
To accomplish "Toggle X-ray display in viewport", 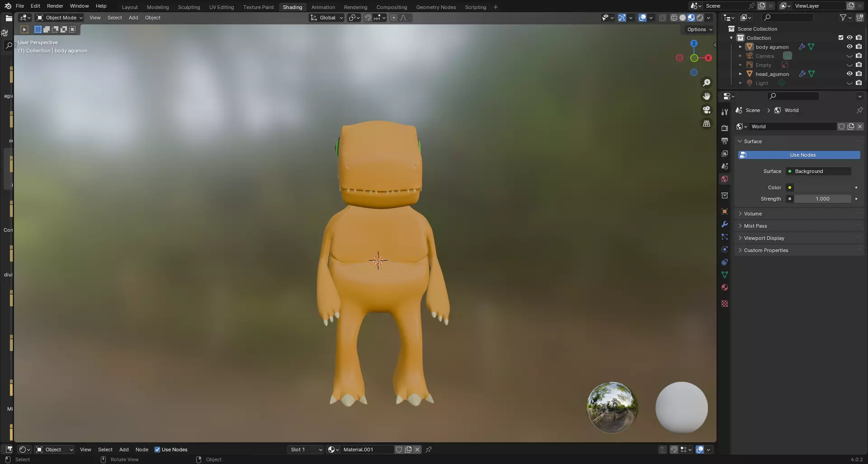I will tap(662, 18).
